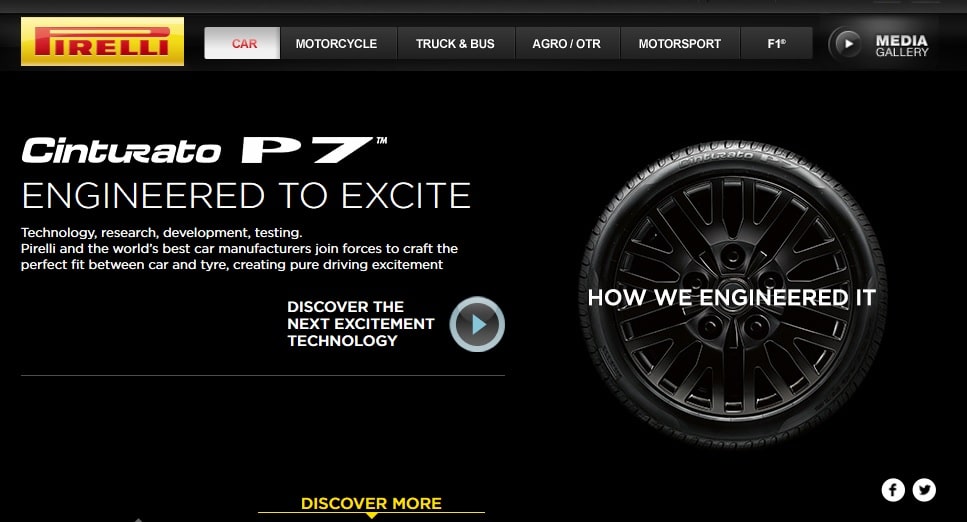Click the MEDIA GALLERY text link
The image size is (967, 522).
tap(902, 46)
